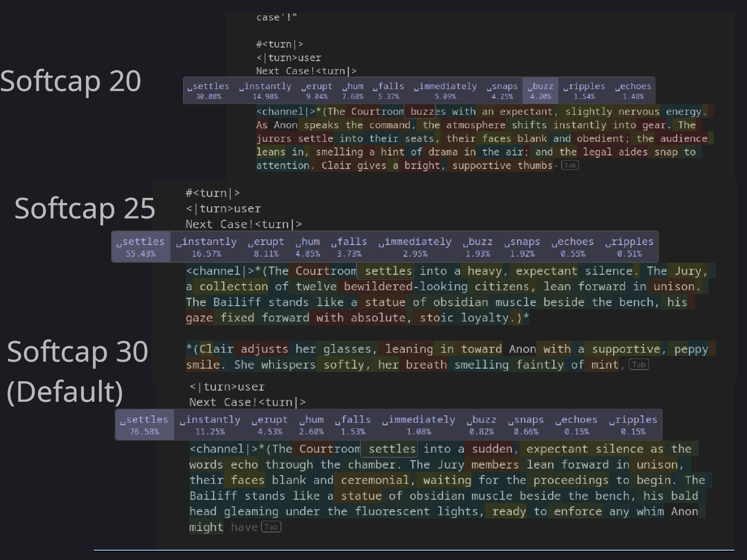
Task: Click the word 'jurors' in the text
Action: (274, 139)
